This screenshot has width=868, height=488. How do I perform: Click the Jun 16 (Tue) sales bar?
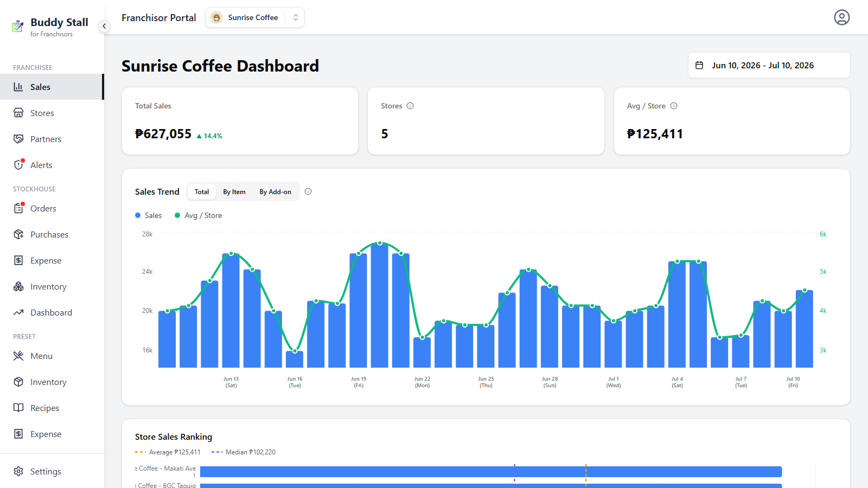coord(295,359)
